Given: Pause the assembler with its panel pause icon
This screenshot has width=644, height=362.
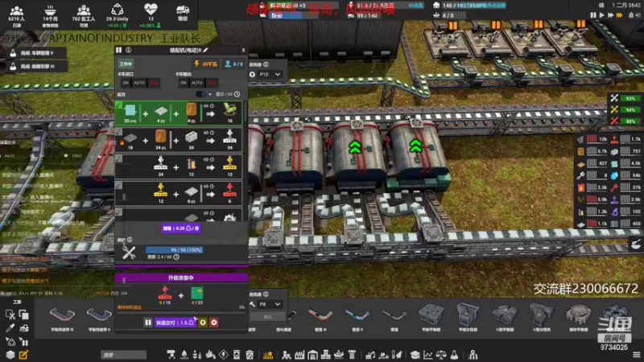Looking at the screenshot, I should point(118,50).
